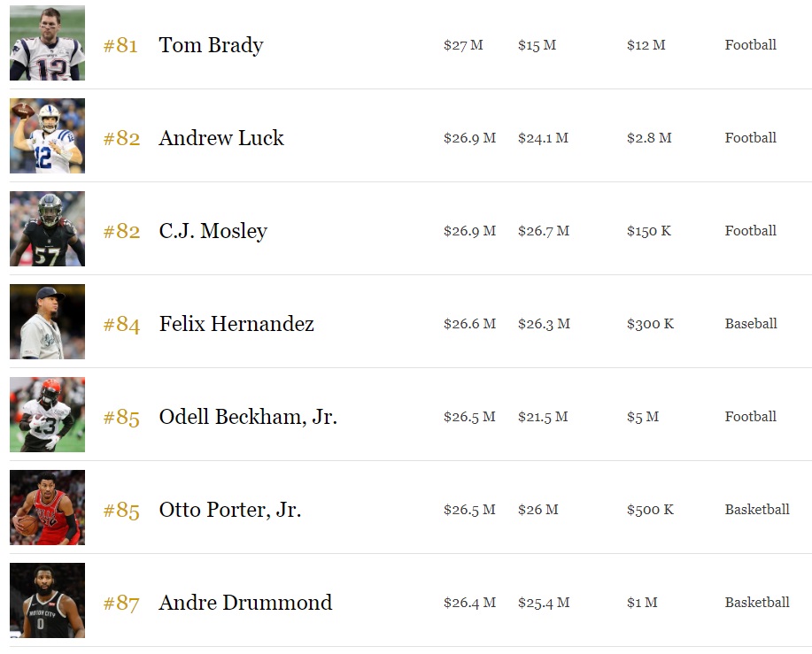Viewport: 812px width, 654px height.
Task: Open Odell Beckham, Jr.'s photo thumbnail
Action: [47, 415]
